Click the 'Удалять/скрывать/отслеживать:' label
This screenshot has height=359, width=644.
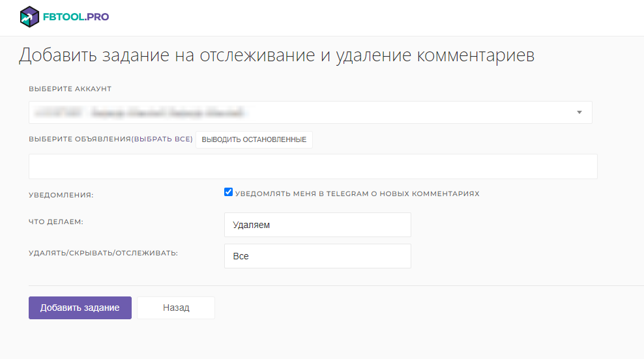pos(103,253)
